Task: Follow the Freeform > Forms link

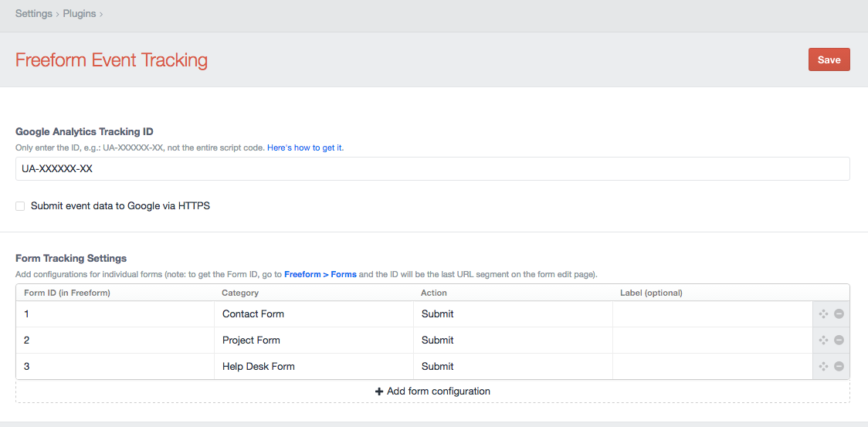Action: pos(320,274)
